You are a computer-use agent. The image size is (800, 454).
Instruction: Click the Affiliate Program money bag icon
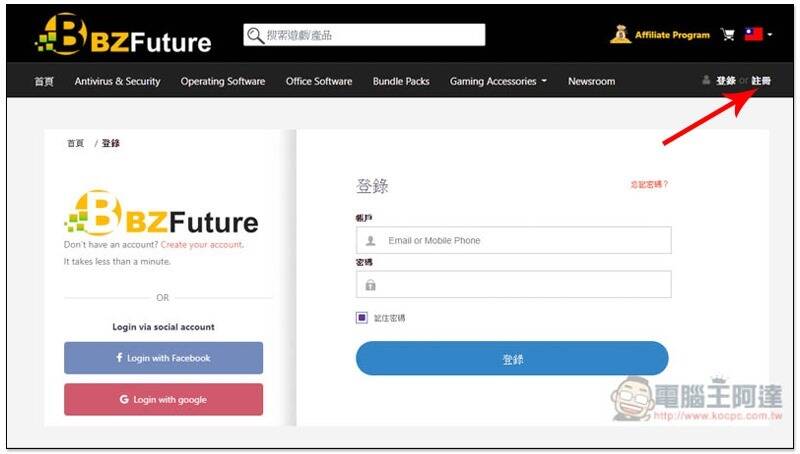620,34
